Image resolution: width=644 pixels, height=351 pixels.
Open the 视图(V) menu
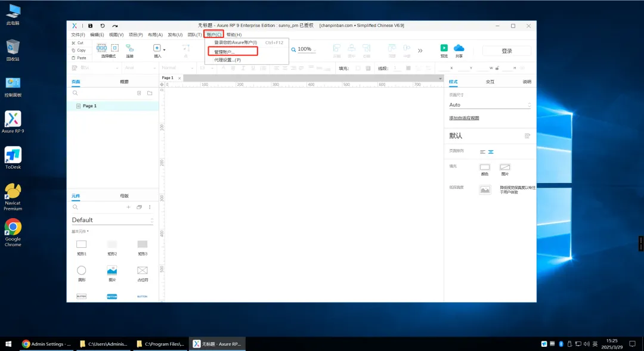116,35
